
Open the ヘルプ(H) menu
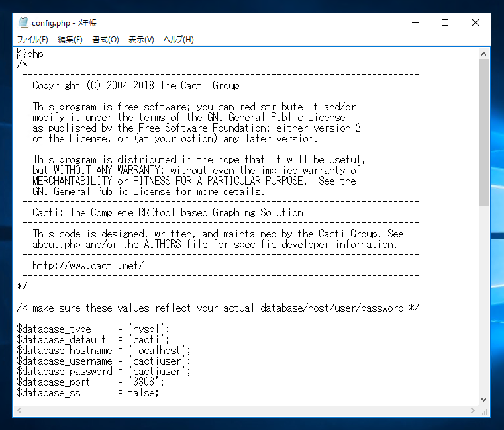[179, 40]
